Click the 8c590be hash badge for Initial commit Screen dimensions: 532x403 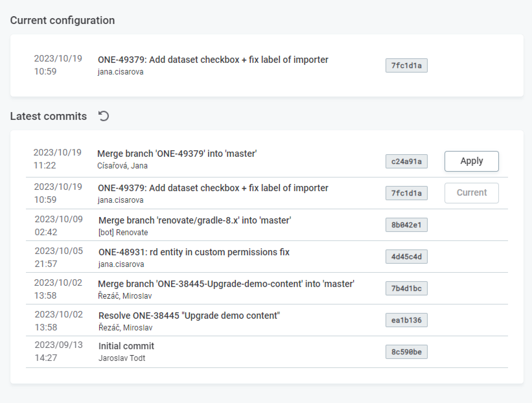pos(406,351)
